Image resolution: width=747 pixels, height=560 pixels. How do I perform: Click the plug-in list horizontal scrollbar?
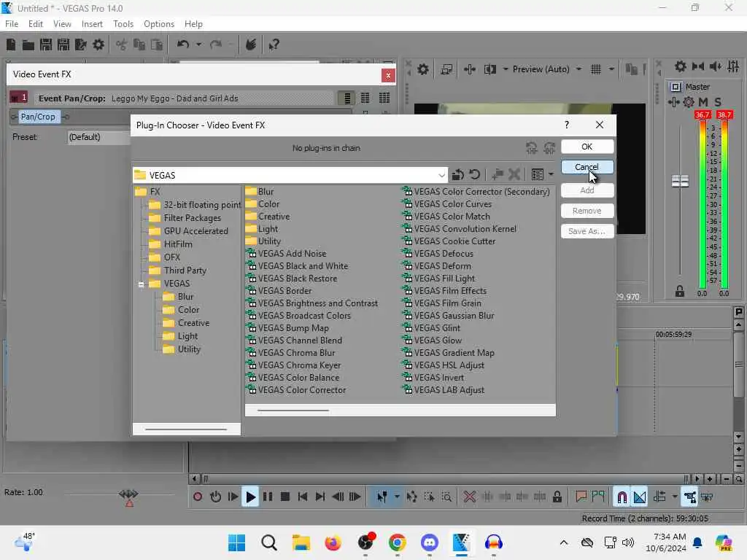tap(293, 410)
